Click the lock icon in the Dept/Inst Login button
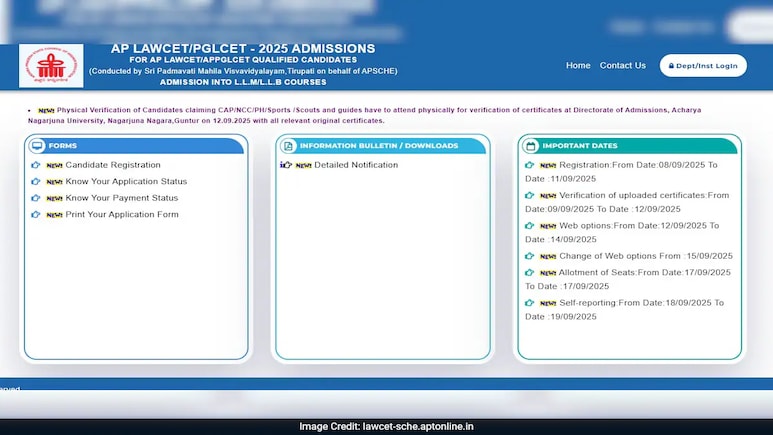Image resolution: width=773 pixels, height=435 pixels. click(x=671, y=66)
